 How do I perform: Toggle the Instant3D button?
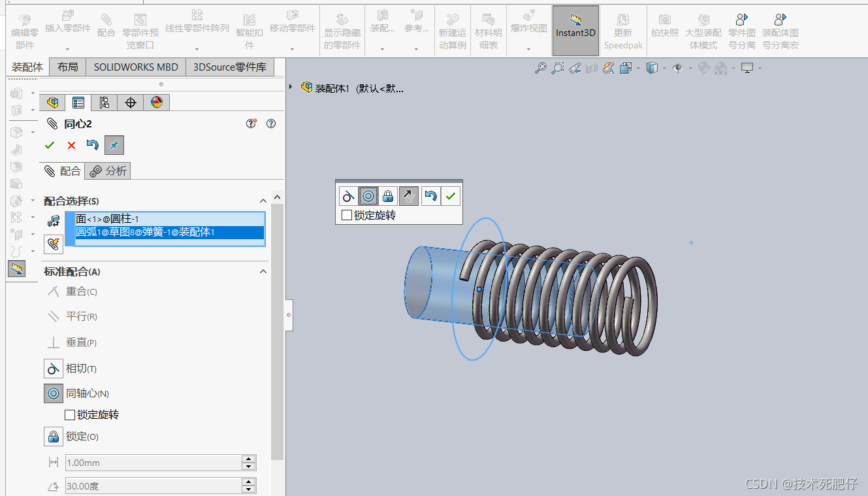click(x=575, y=31)
